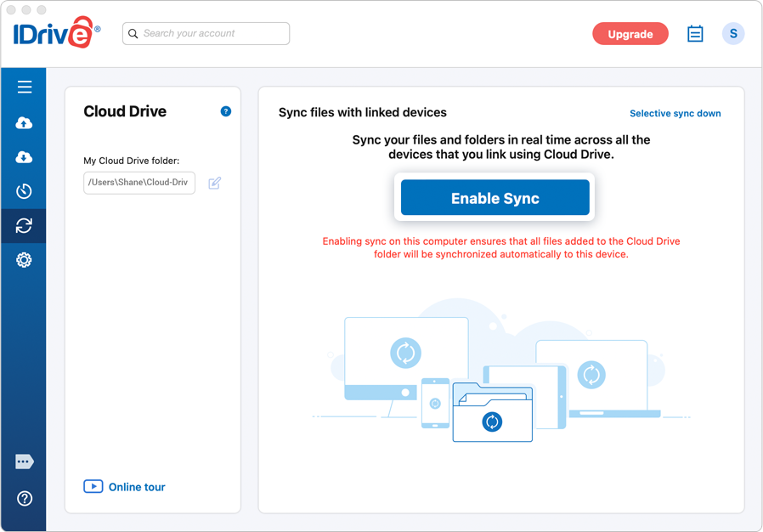Click the play icon next to Online tour

(93, 486)
